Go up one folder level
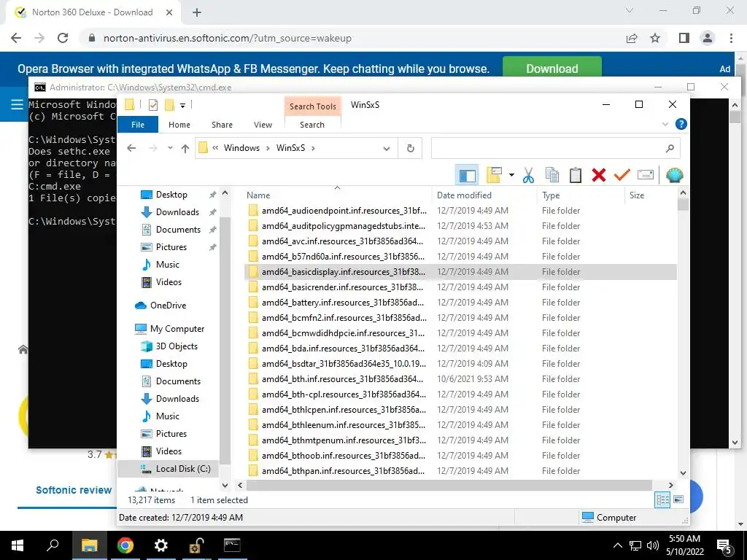747x560 pixels. (x=185, y=149)
